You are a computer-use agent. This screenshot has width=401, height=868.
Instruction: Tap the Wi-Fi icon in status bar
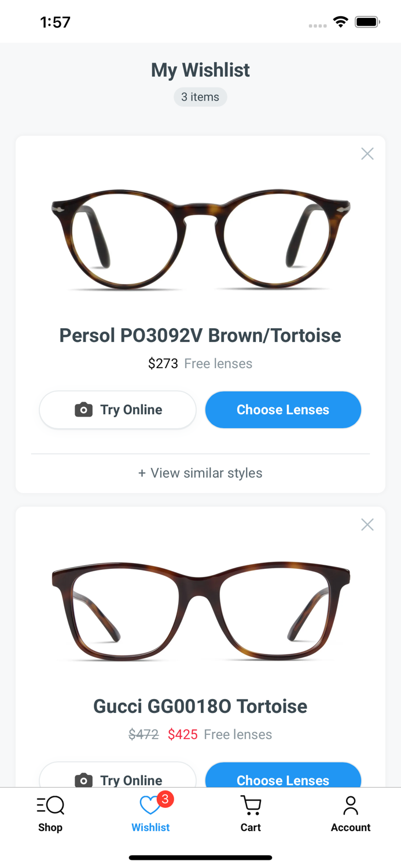coord(340,21)
